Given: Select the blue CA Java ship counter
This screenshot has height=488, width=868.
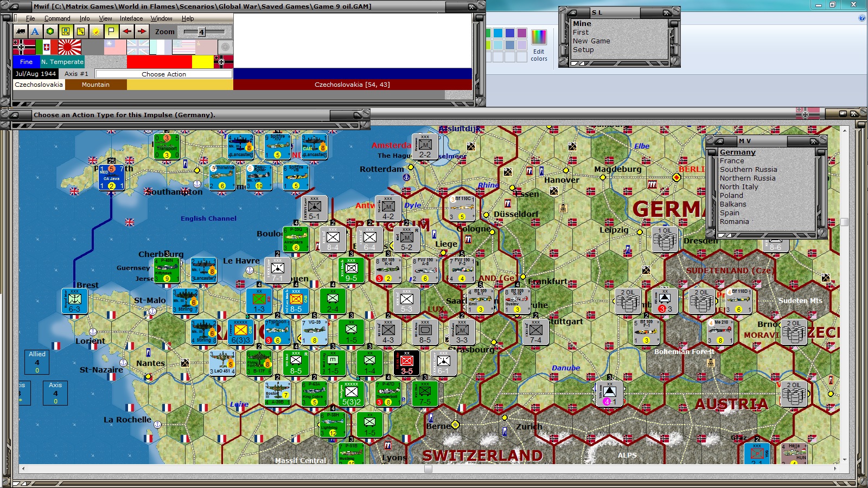Looking at the screenshot, I should [112, 177].
